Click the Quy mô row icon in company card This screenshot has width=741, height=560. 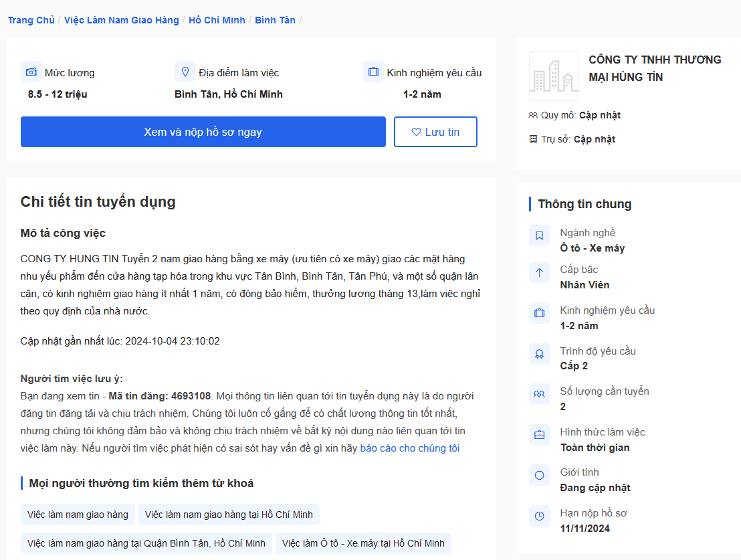click(534, 114)
